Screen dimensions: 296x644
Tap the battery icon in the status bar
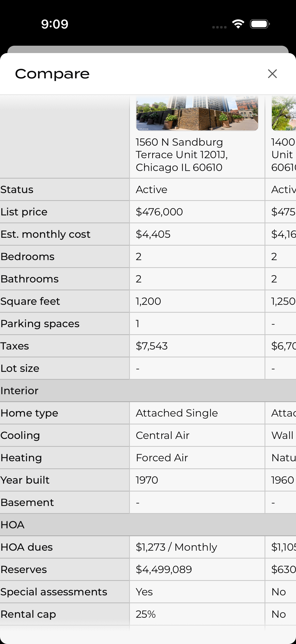pyautogui.click(x=259, y=24)
